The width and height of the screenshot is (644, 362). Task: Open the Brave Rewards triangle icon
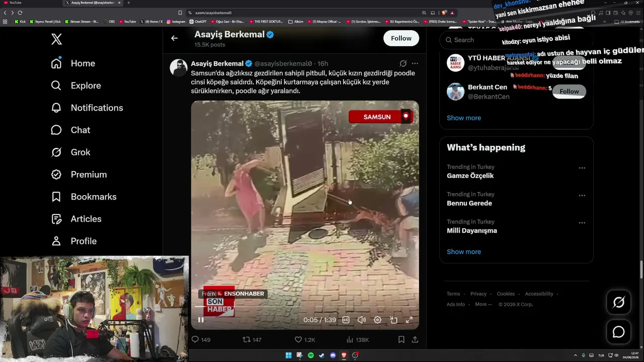coord(452,13)
